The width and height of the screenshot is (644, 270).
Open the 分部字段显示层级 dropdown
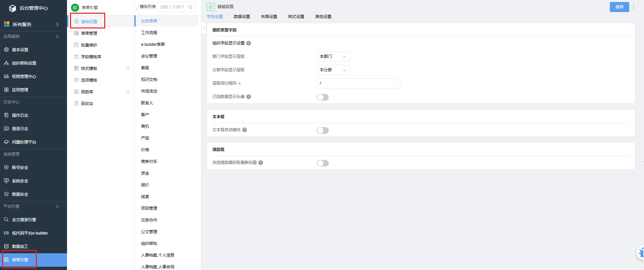coord(333,70)
